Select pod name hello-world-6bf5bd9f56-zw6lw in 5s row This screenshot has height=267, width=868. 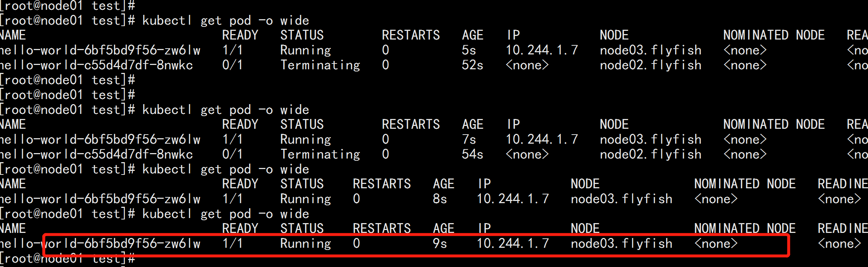pos(100,50)
